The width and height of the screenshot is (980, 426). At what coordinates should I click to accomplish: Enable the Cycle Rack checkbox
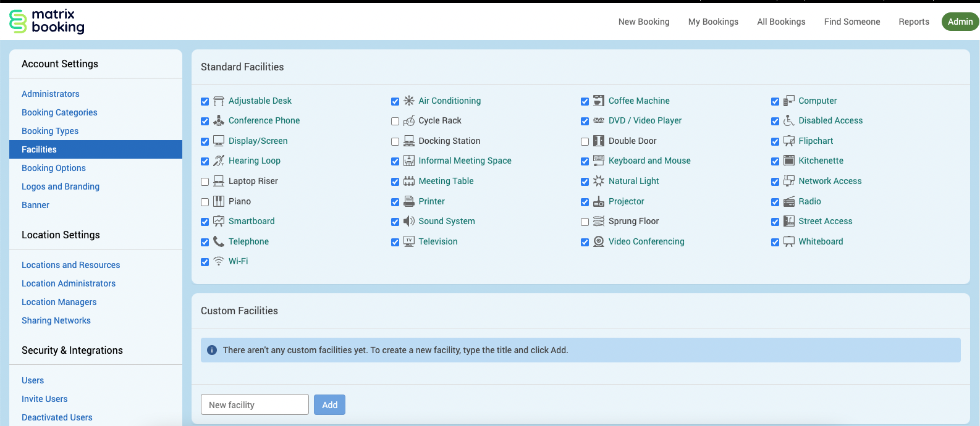pos(395,122)
